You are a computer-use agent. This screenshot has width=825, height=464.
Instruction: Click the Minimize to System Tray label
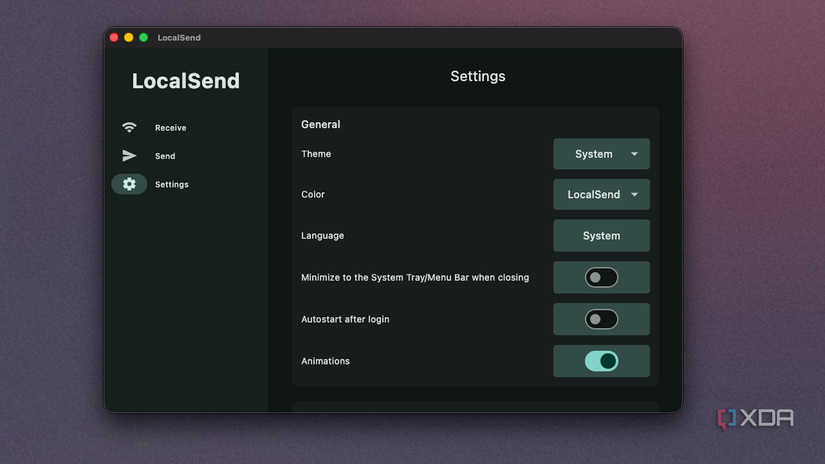[x=415, y=277]
